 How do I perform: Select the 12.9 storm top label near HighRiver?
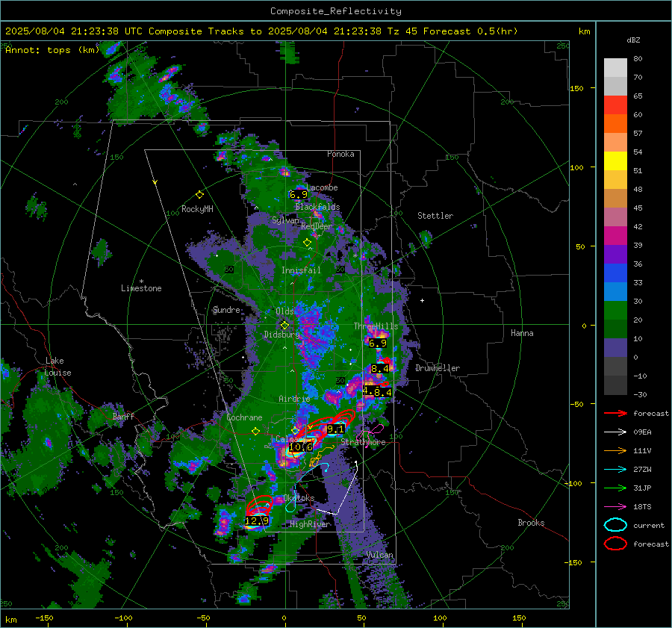[257, 520]
